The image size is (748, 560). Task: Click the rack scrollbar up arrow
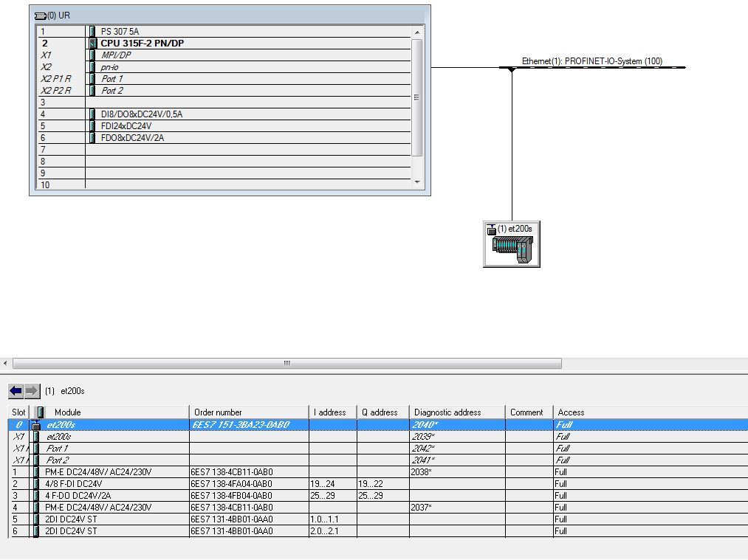coord(417,32)
